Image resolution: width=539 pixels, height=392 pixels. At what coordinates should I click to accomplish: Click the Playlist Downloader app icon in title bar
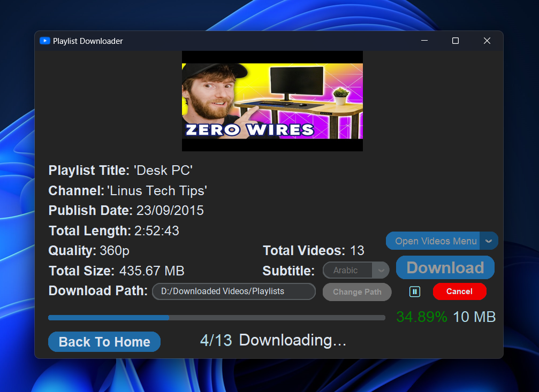45,41
